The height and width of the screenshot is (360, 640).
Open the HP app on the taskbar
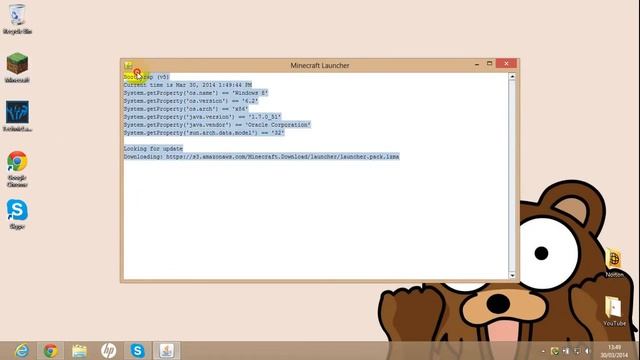(x=108, y=351)
